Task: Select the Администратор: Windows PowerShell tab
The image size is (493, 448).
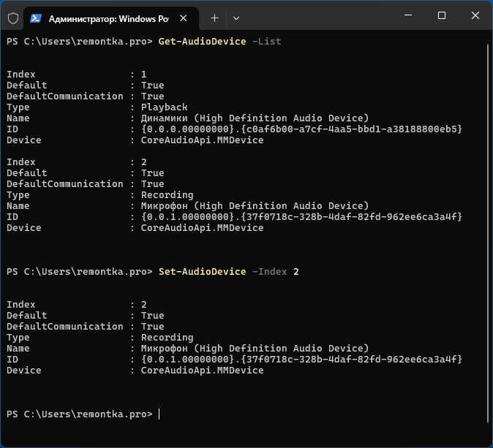Action: point(111,18)
